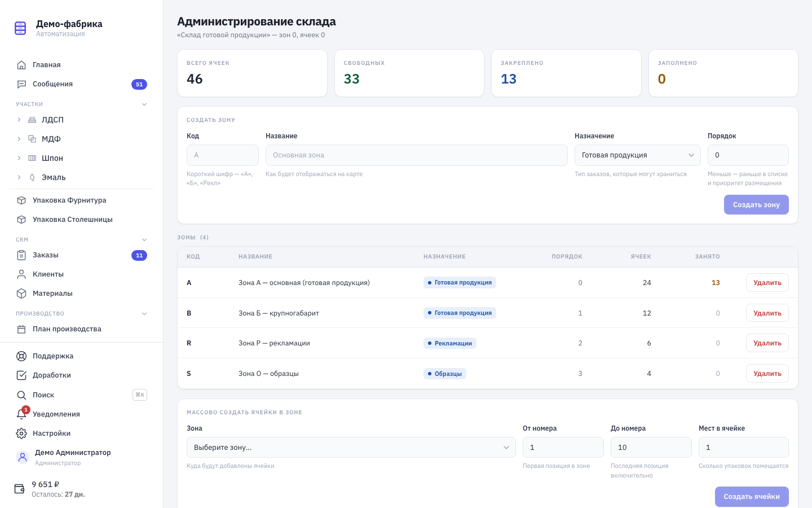Click the orders badge showing 11

click(139, 255)
